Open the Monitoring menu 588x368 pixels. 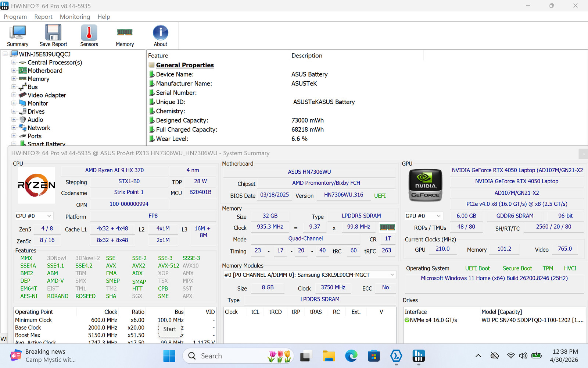tap(75, 17)
